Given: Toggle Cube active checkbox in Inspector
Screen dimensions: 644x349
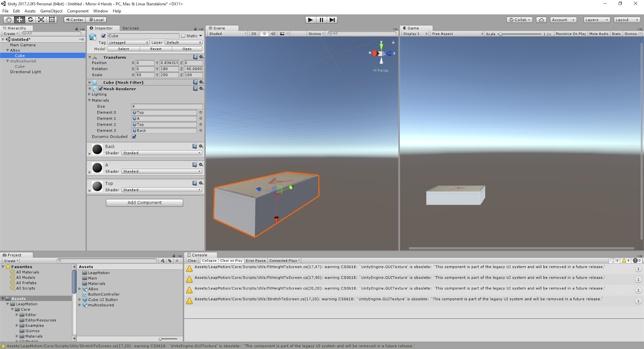Looking at the screenshot, I should tap(103, 36).
